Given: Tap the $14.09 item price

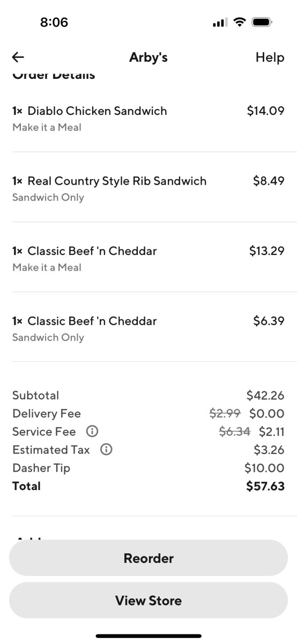Looking at the screenshot, I should coord(265,111).
